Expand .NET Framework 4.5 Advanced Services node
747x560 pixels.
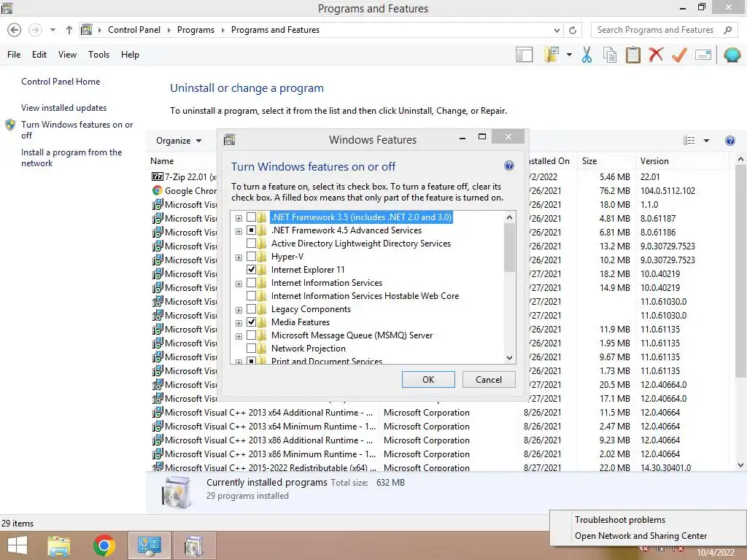(239, 231)
